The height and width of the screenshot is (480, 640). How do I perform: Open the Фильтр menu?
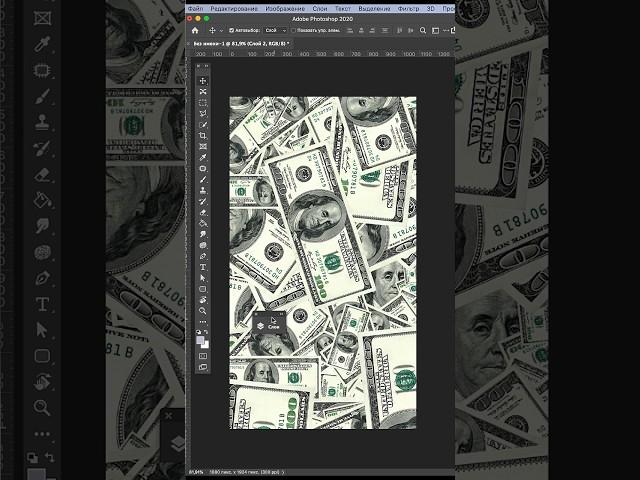point(408,9)
